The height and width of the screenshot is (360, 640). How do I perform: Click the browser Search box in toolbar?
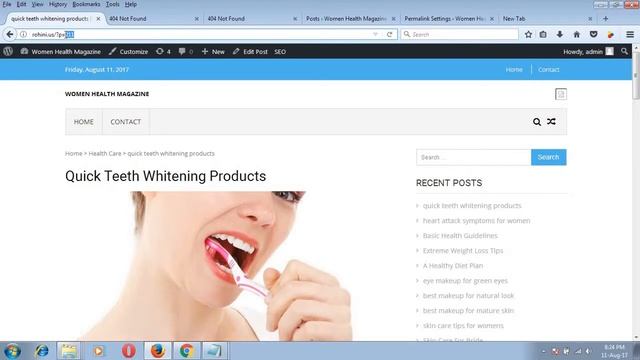460,34
